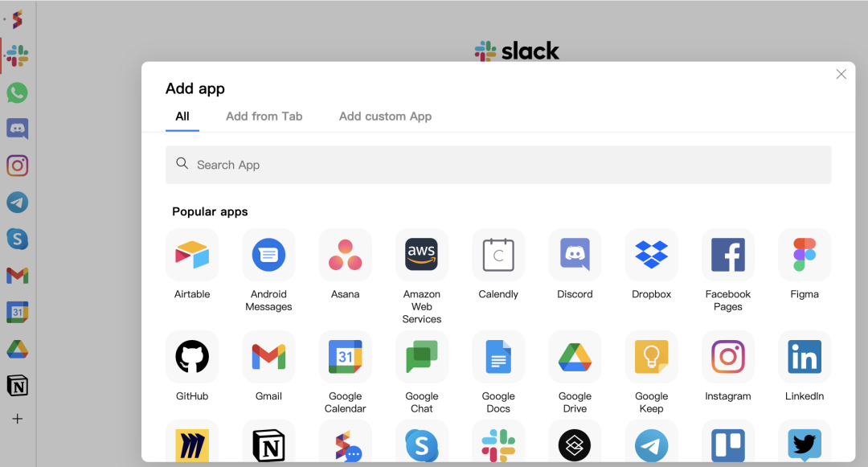
Task: Switch to the Add from Tab tab
Action: tap(264, 117)
